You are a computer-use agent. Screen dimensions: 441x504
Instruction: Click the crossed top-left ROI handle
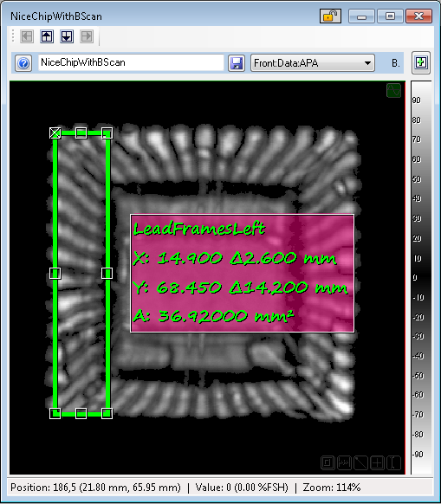coord(55,132)
